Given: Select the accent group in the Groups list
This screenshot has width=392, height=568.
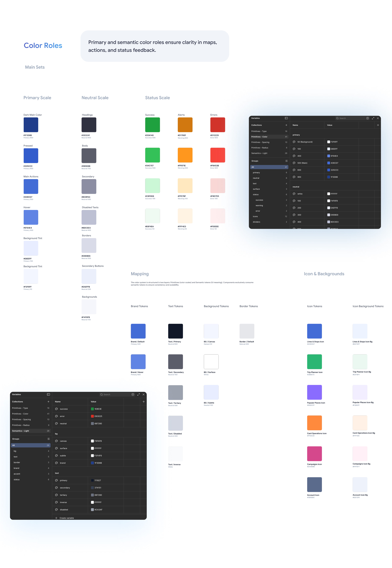Looking at the screenshot, I should (17, 474).
